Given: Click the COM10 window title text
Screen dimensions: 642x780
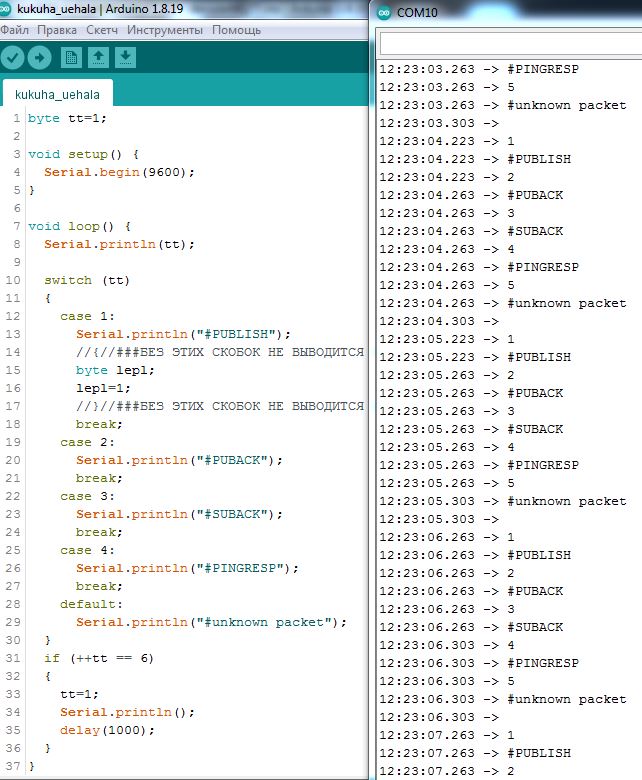Looking at the screenshot, I should 417,13.
